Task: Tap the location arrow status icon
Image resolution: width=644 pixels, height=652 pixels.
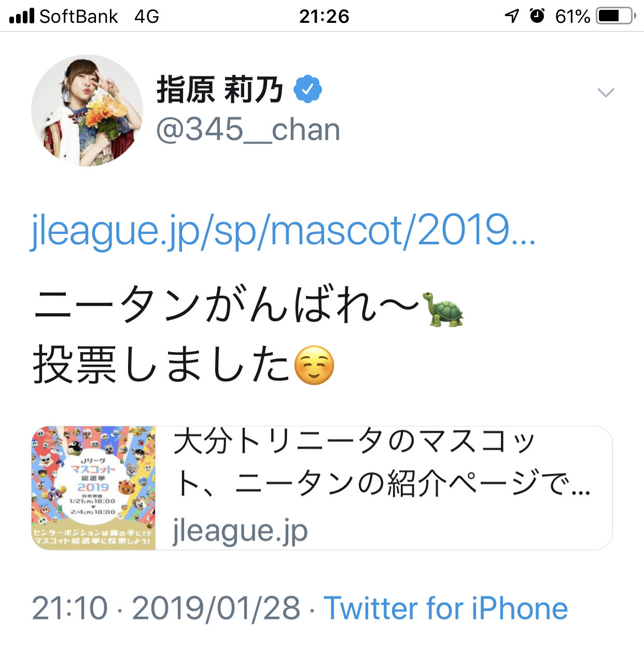Action: click(512, 16)
